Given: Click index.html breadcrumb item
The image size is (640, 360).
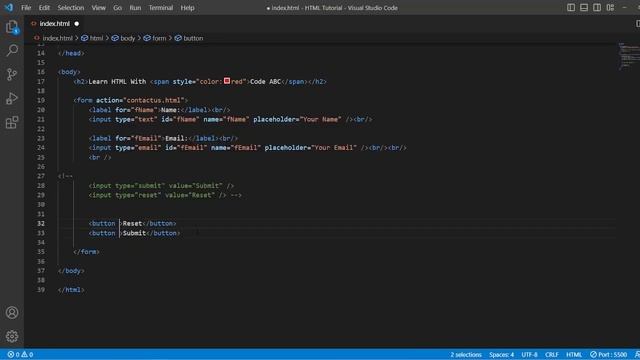Looking at the screenshot, I should pos(58,38).
